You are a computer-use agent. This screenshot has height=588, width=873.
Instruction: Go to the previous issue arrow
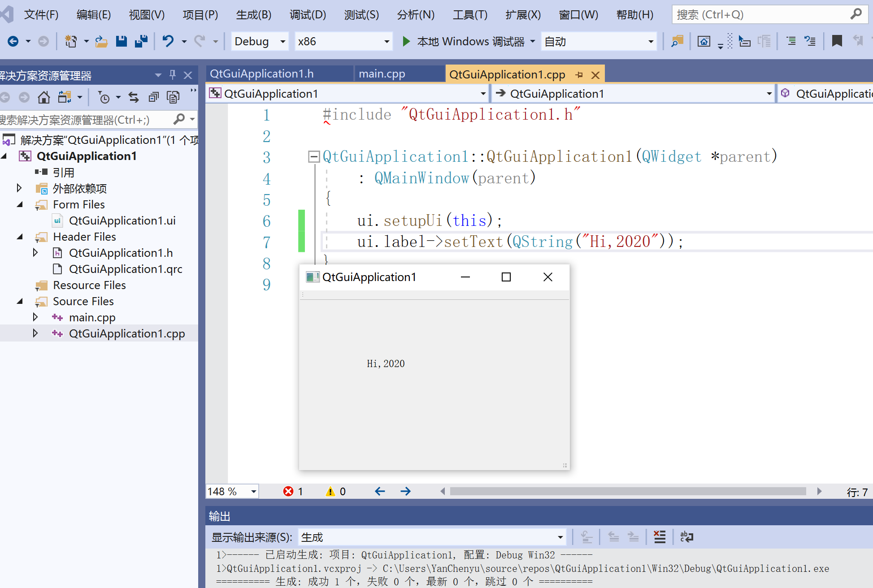pyautogui.click(x=380, y=492)
